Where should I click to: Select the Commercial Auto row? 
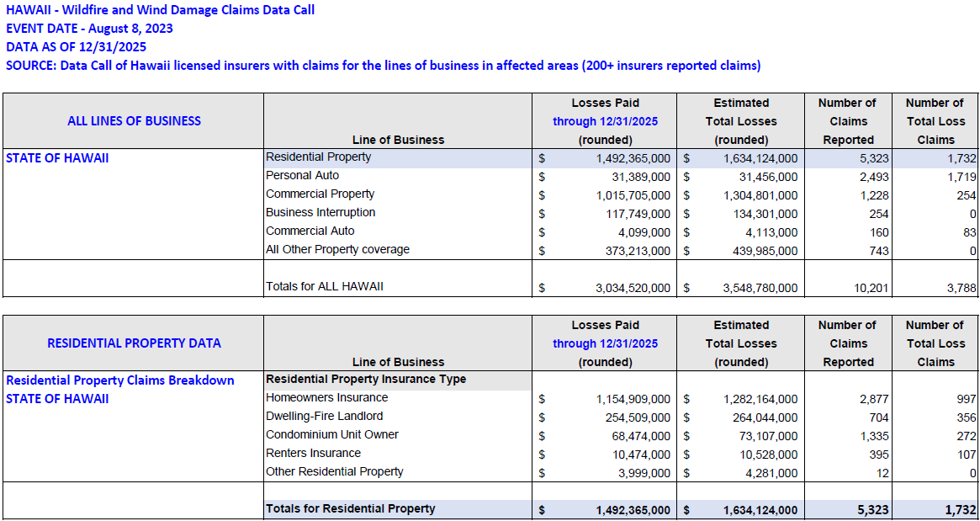tap(304, 231)
